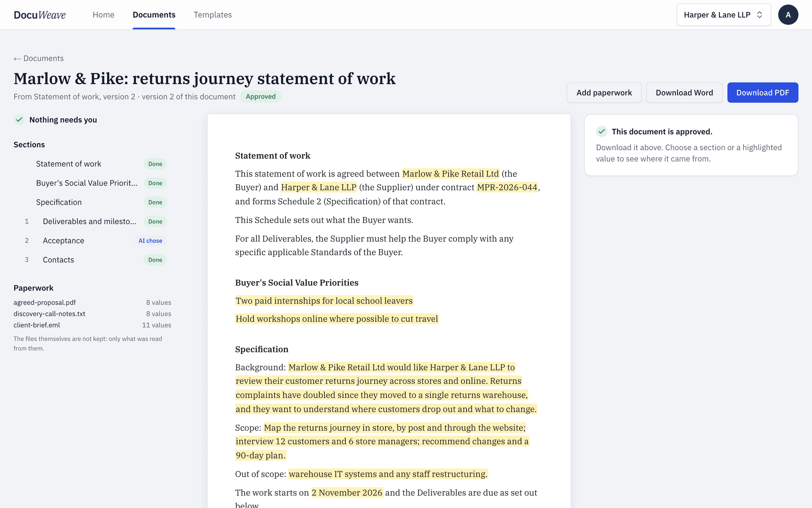
Task: Select discovery-call-notes.txt in Paperwork
Action: click(49, 314)
